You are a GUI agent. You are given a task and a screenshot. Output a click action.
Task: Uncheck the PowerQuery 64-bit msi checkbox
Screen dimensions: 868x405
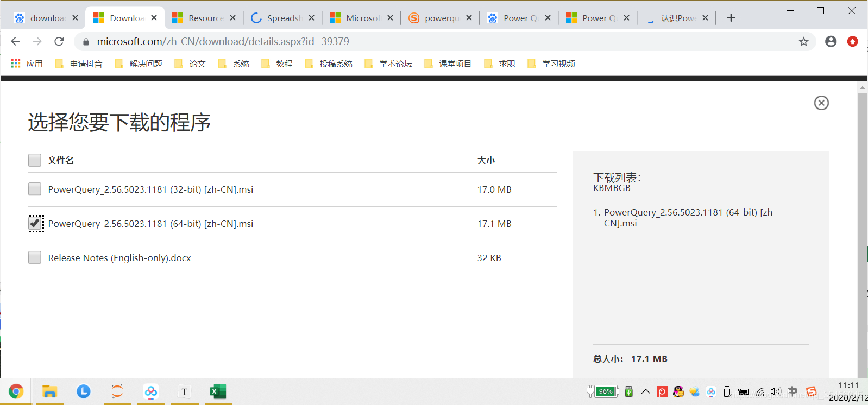click(x=35, y=223)
